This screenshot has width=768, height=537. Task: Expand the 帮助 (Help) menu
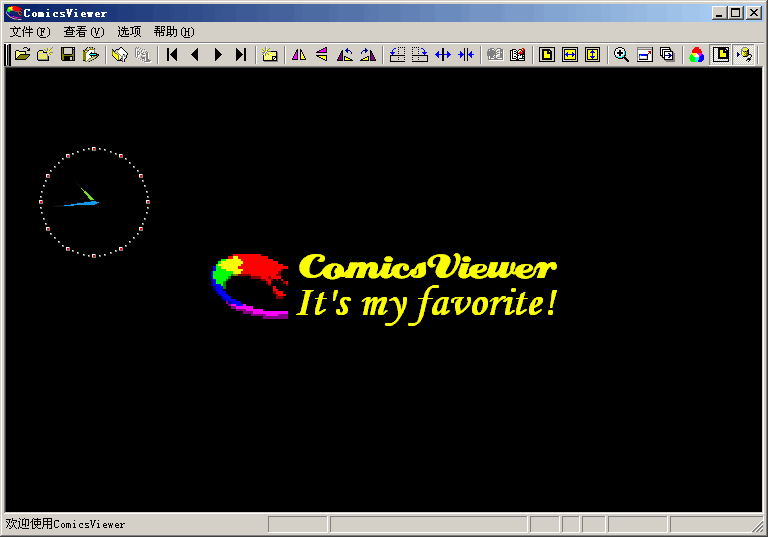(x=173, y=32)
